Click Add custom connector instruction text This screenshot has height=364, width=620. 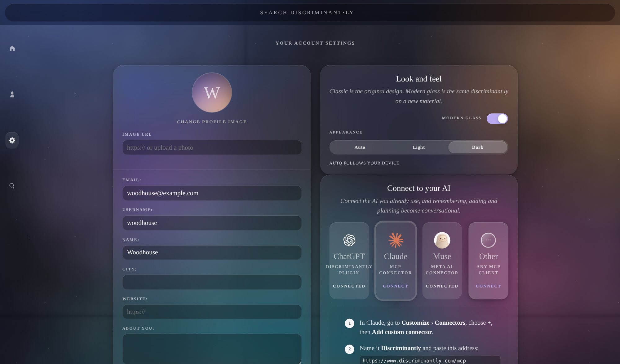click(x=402, y=332)
